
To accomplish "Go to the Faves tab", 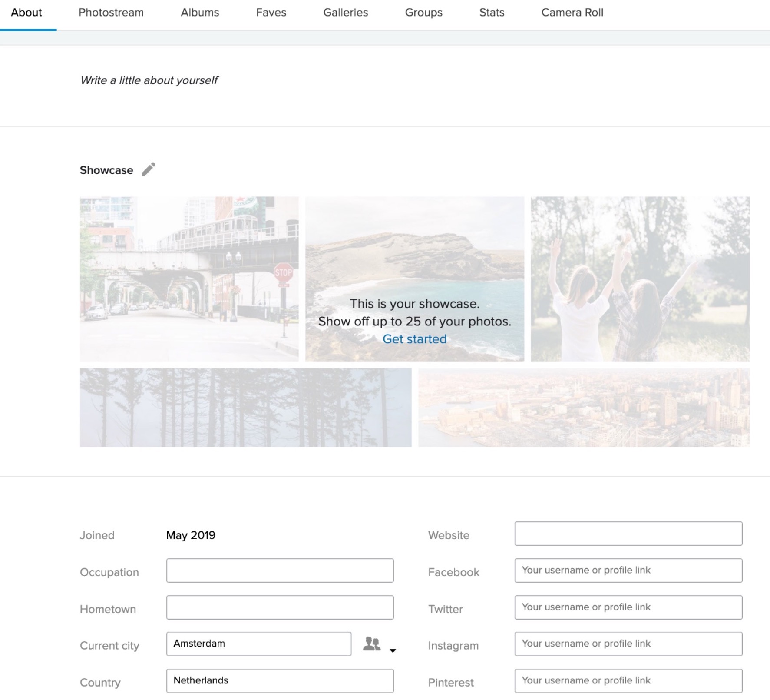I will [271, 13].
